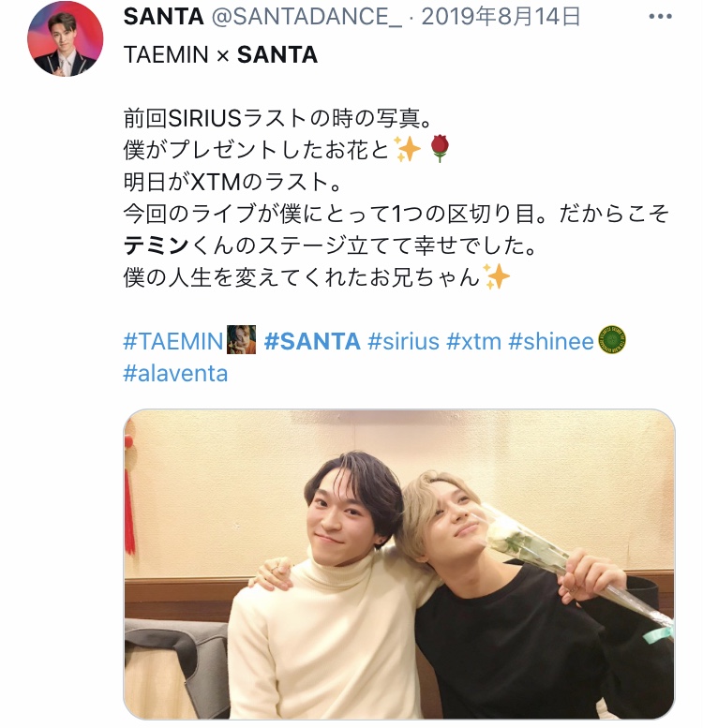Open the three-dot more options menu
Image resolution: width=703 pixels, height=728 pixels.
[x=660, y=17]
